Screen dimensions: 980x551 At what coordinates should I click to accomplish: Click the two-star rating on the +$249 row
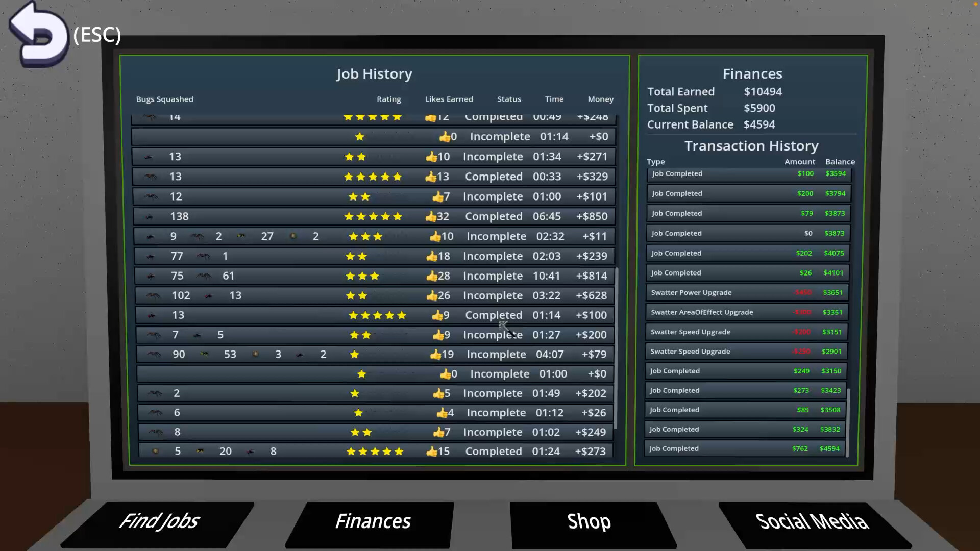pos(361,432)
